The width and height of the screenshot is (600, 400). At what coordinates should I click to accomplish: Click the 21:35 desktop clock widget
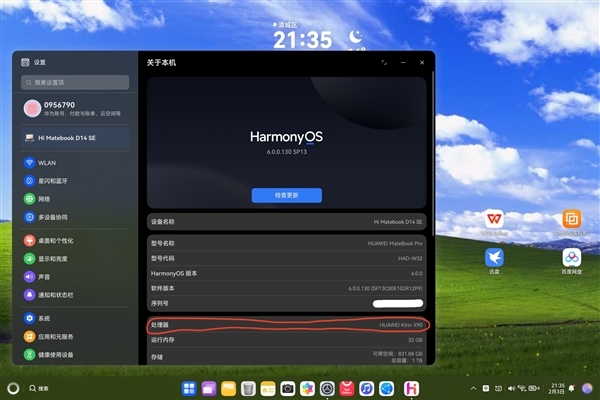303,39
